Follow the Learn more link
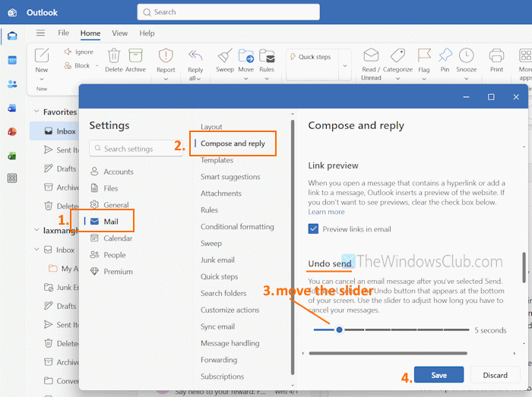Image resolution: width=532 pixels, height=397 pixels. pos(326,212)
